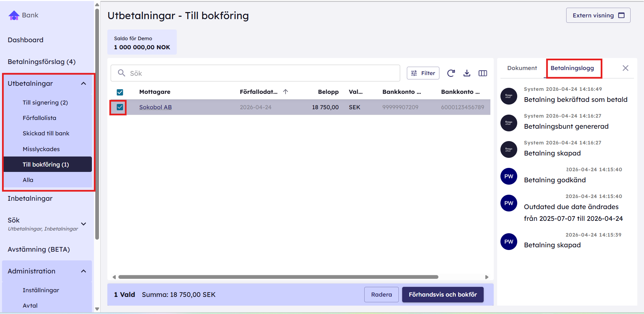Open the Betalningslogg tab
This screenshot has height=314, width=644.
[572, 68]
